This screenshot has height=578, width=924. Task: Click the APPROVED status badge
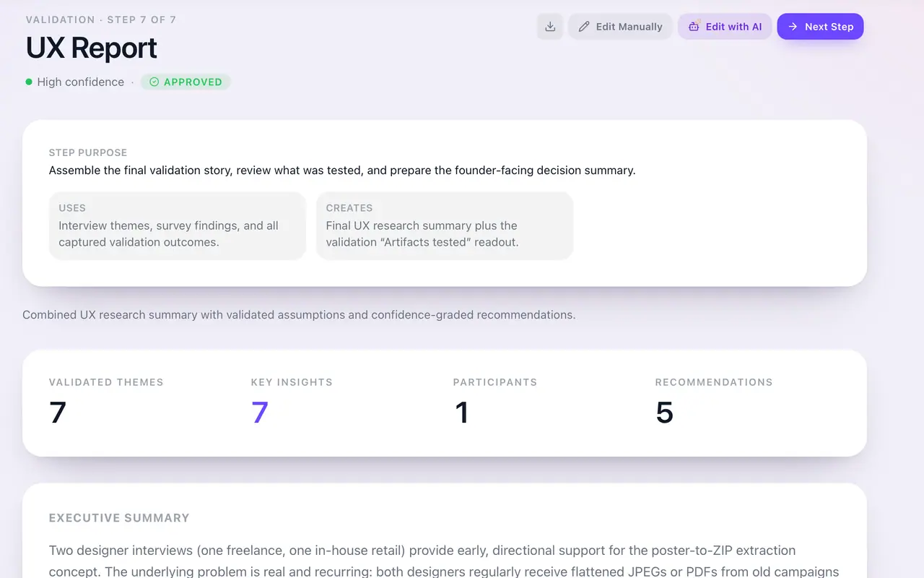186,82
